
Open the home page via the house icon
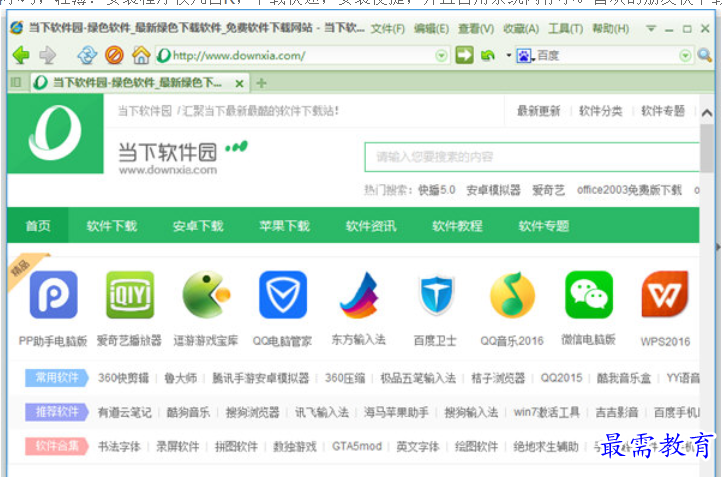click(x=141, y=55)
